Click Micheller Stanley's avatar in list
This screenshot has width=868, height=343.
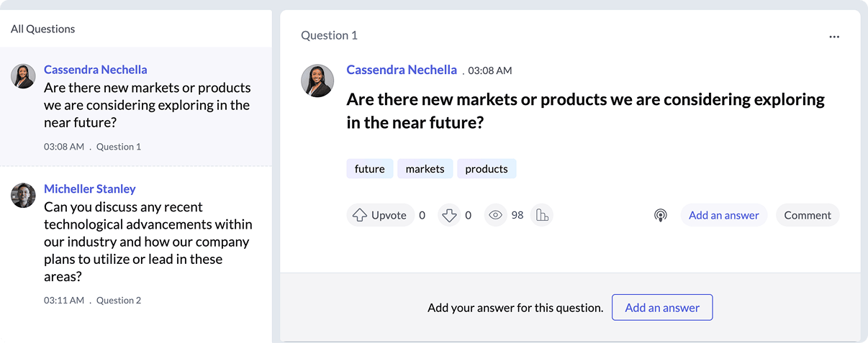coord(24,196)
